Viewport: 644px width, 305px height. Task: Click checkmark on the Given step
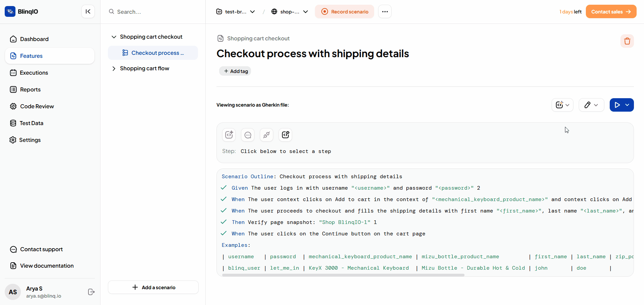pos(224,188)
